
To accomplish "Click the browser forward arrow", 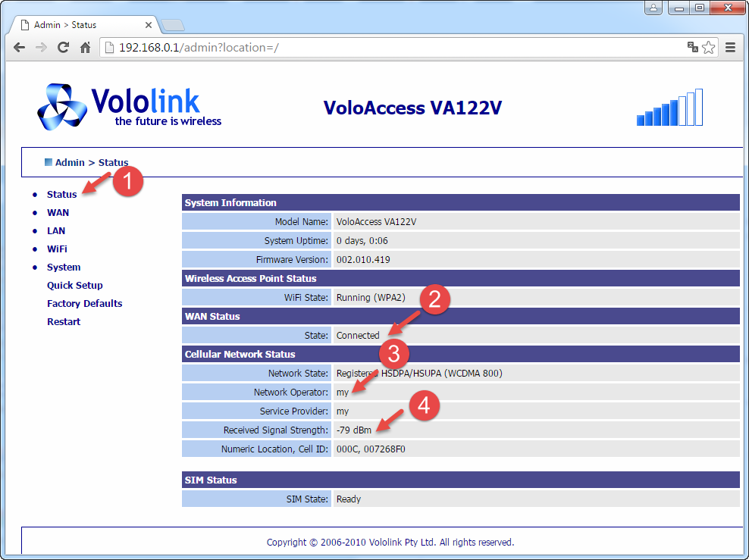I will coord(41,47).
